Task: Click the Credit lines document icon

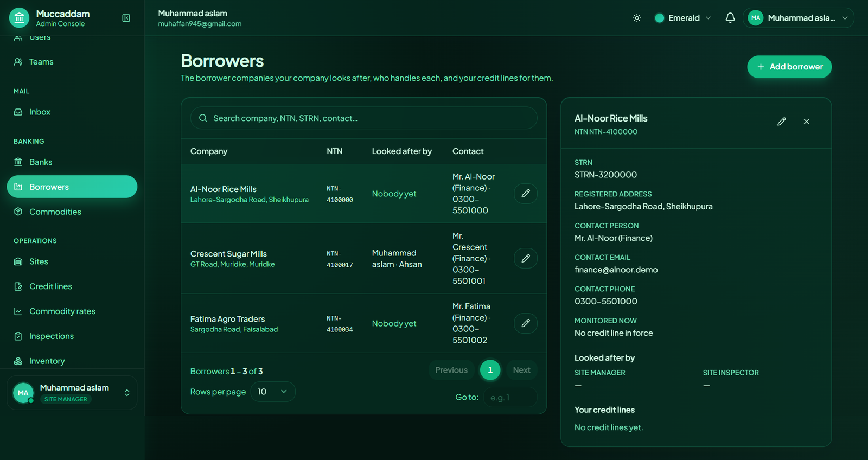Action: coord(18,286)
